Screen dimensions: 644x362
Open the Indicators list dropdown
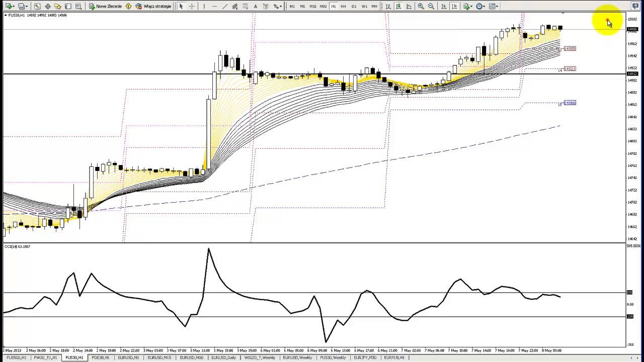click(467, 6)
